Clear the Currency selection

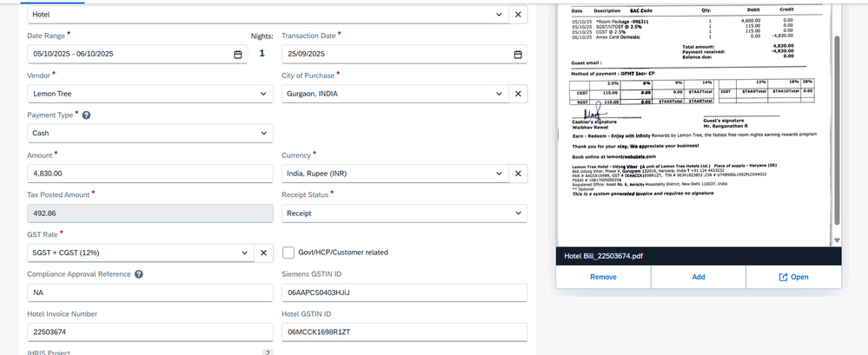pyautogui.click(x=518, y=174)
